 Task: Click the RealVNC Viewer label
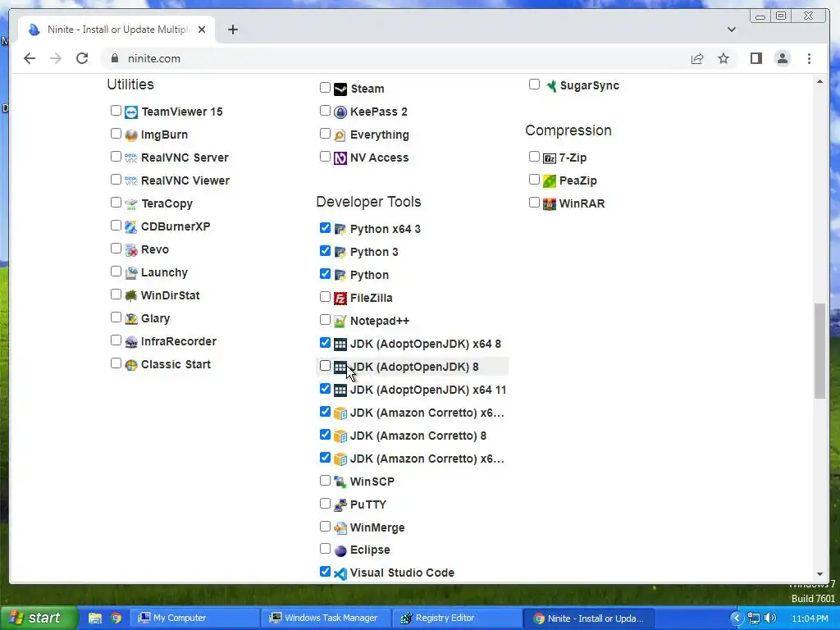(185, 181)
